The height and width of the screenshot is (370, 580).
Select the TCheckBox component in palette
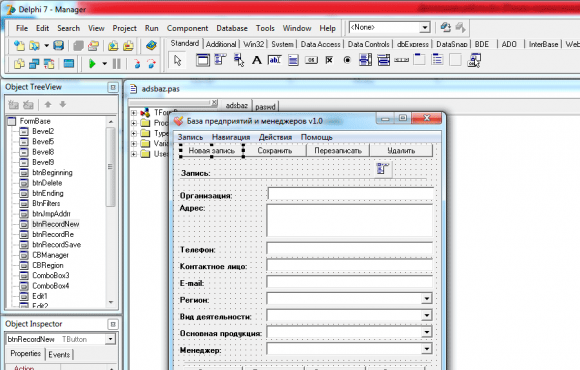[x=329, y=60]
